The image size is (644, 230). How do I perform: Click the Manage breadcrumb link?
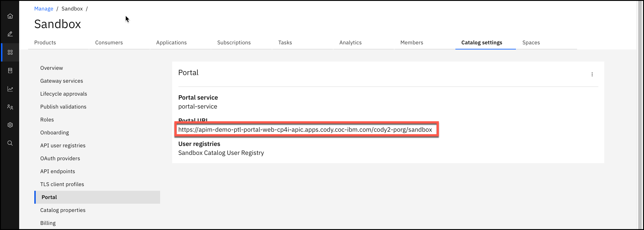coord(43,9)
